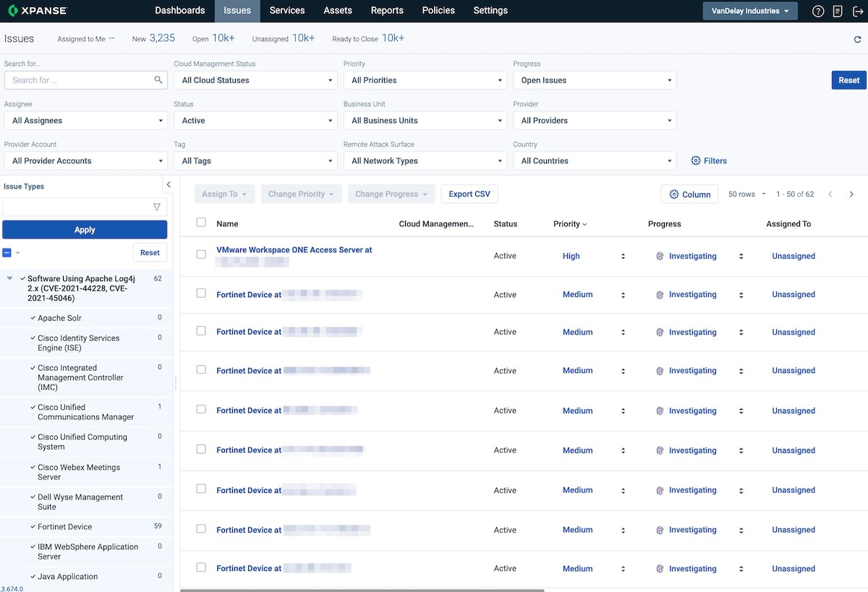The height and width of the screenshot is (592, 868).
Task: Switch to the Services tab
Action: (286, 11)
